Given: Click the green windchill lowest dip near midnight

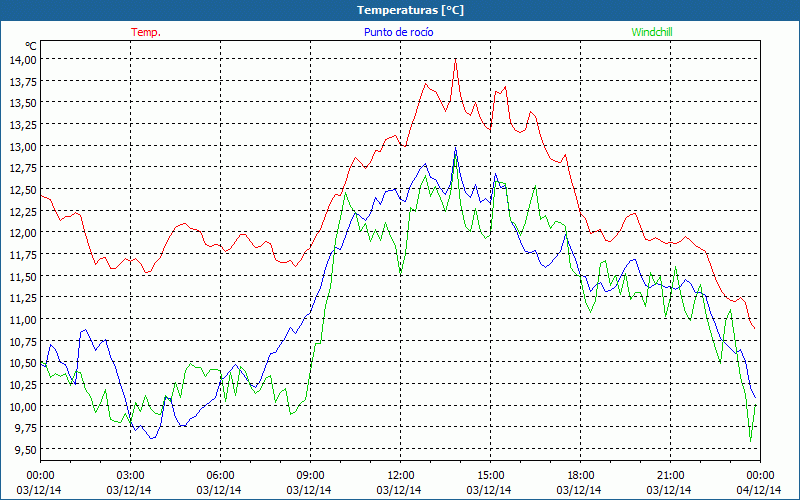Looking at the screenshot, I should (751, 441).
